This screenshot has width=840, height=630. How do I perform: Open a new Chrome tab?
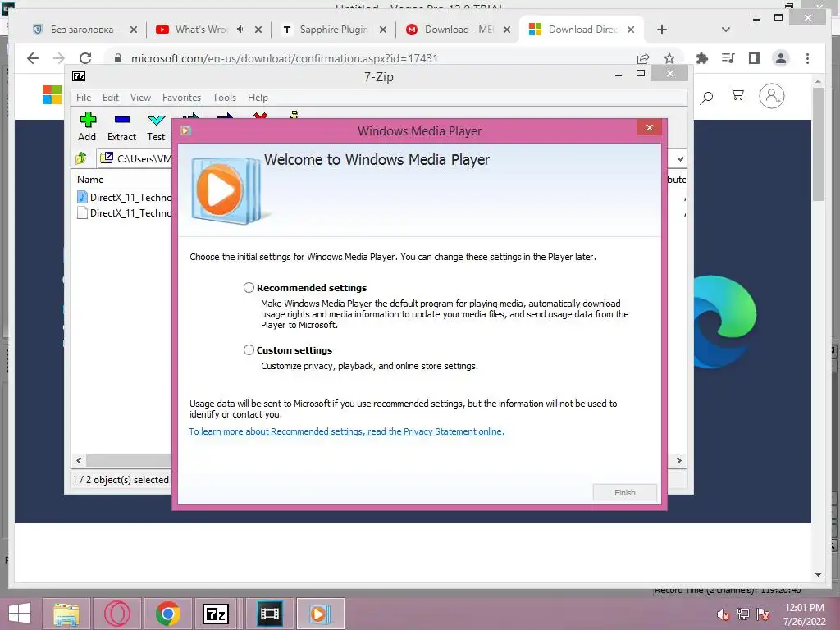662,30
